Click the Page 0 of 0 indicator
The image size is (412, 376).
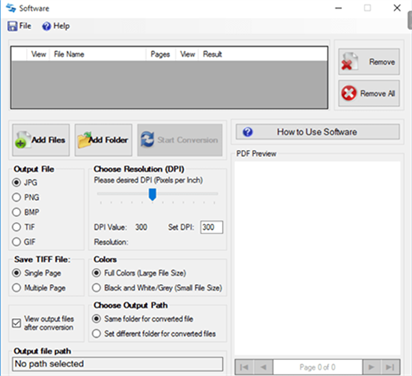coord(317,367)
